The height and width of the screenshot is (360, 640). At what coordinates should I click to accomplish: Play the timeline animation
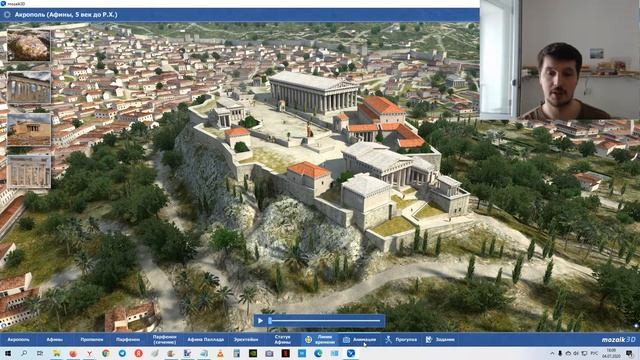[x=260, y=321]
